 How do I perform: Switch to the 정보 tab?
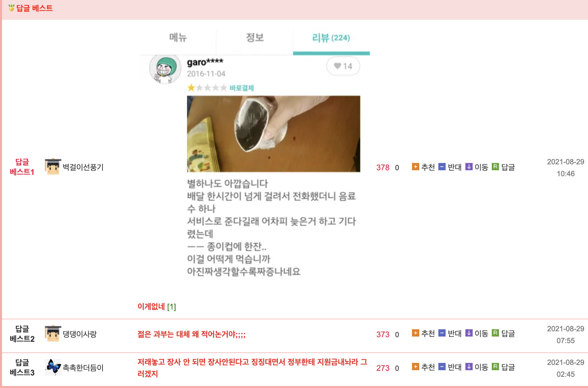[x=255, y=38]
